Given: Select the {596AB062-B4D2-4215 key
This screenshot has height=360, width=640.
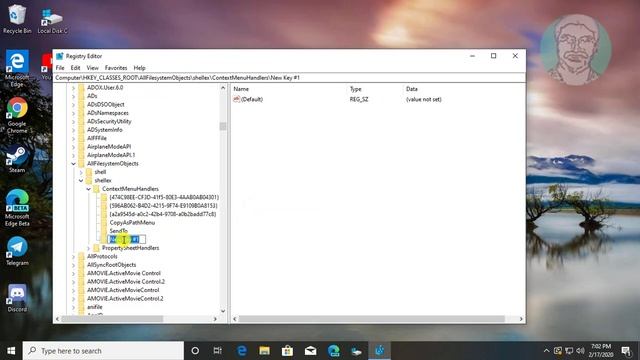Looking at the screenshot, I should [x=163, y=206].
